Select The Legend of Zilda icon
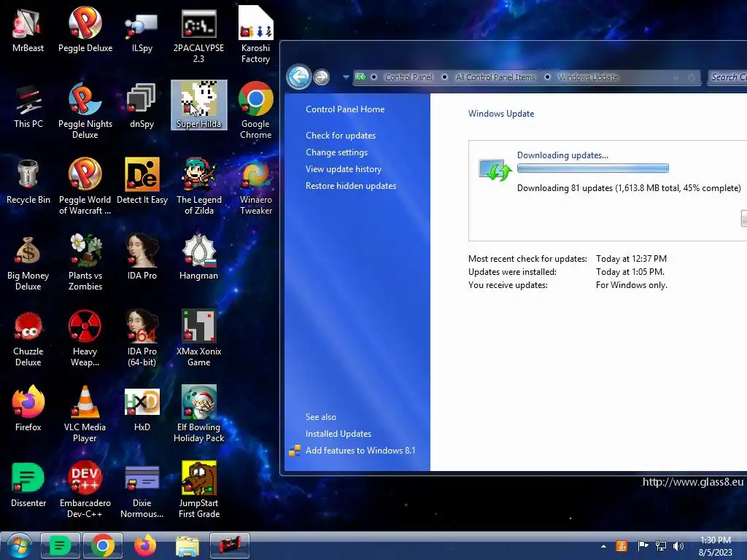 (198, 187)
